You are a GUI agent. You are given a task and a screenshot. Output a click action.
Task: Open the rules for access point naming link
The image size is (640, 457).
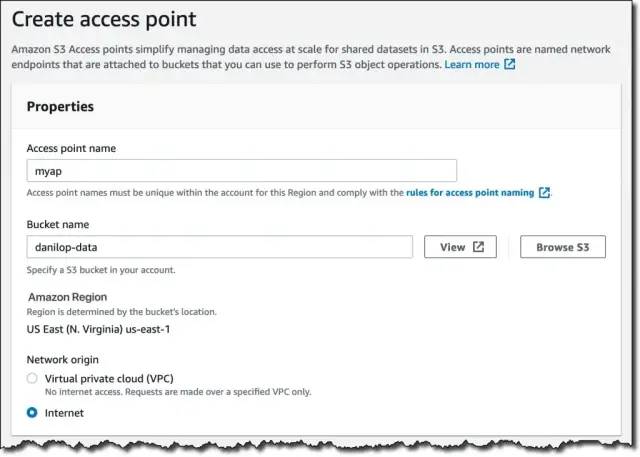(470, 192)
